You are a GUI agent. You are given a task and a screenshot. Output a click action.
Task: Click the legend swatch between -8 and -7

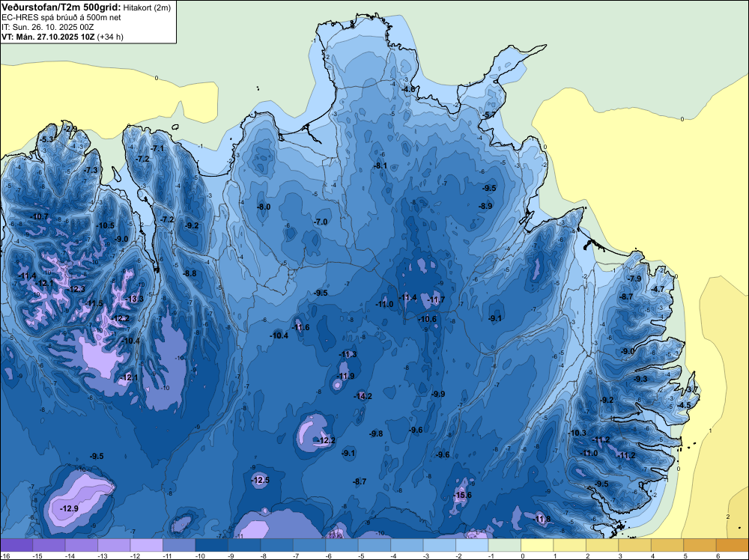click(x=276, y=545)
